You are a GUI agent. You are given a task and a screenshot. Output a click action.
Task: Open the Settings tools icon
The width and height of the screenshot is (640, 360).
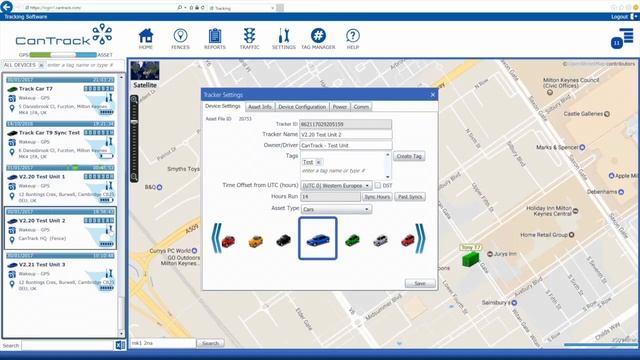click(284, 39)
